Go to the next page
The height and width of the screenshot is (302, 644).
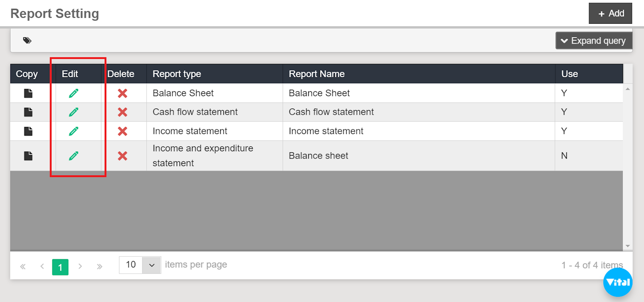tap(80, 267)
